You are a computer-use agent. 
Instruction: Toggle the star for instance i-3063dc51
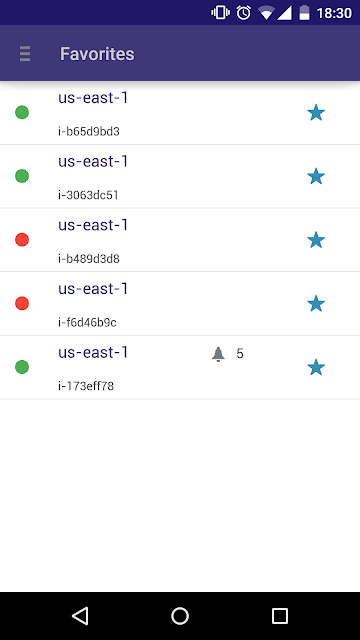(316, 176)
